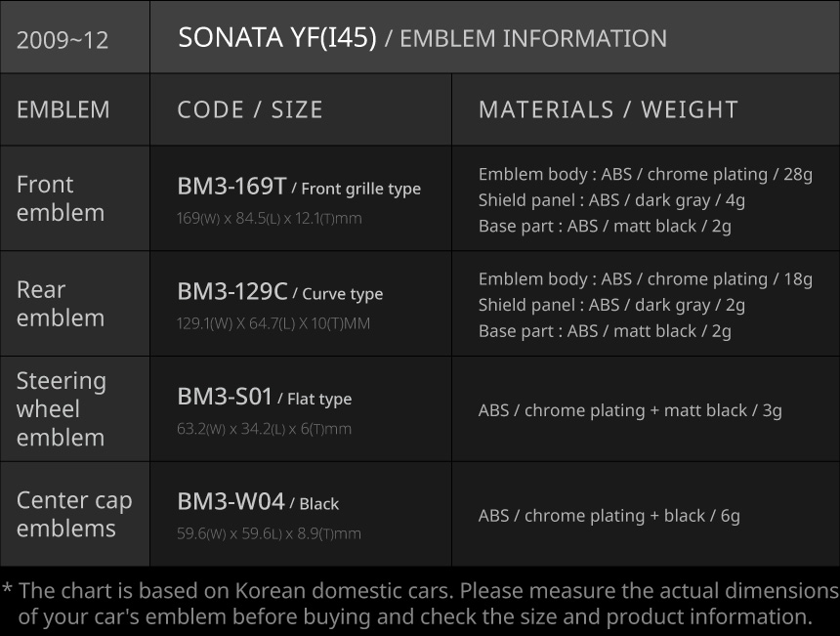The image size is (840, 636).
Task: Click the Steering wheel emblem row label
Action: [61, 408]
